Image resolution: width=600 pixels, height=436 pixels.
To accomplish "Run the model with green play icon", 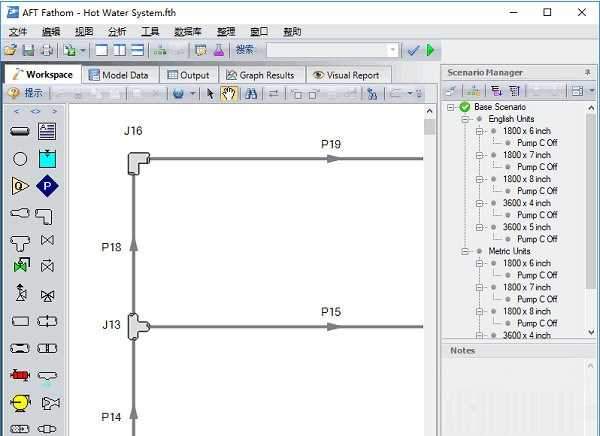I will (431, 50).
